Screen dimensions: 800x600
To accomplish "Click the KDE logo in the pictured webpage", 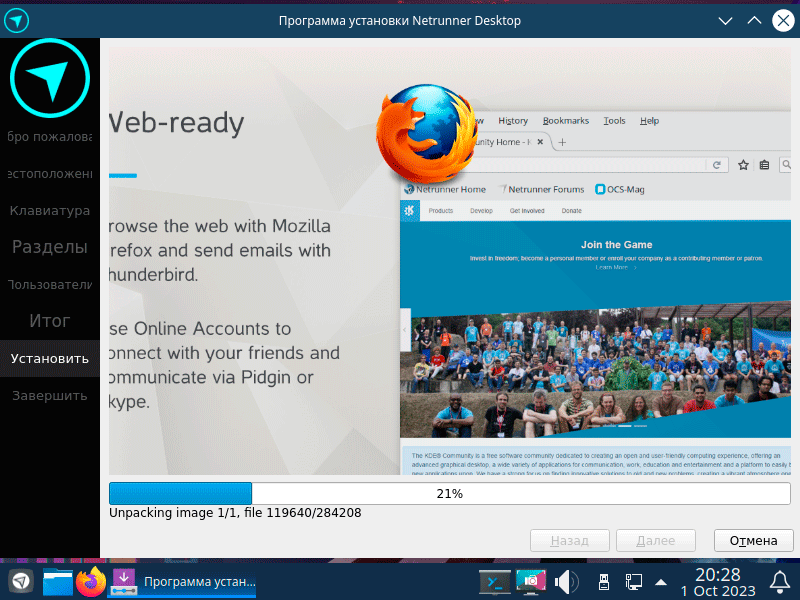I will click(410, 211).
